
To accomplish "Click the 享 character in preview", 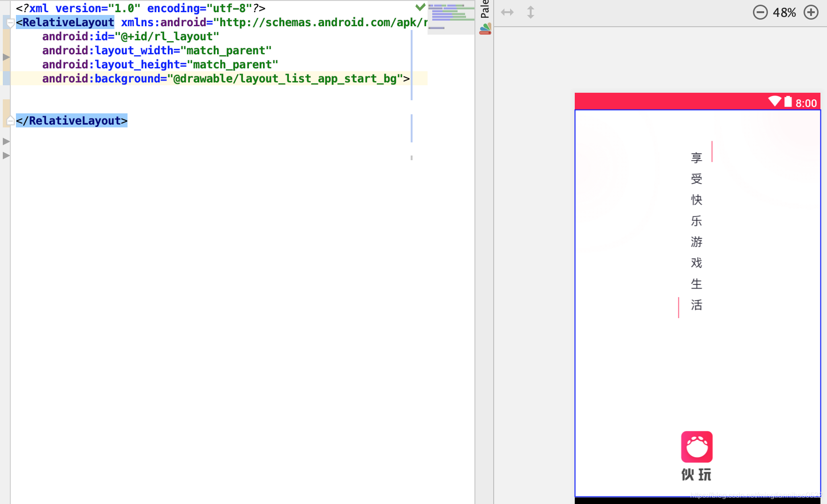I will click(696, 158).
